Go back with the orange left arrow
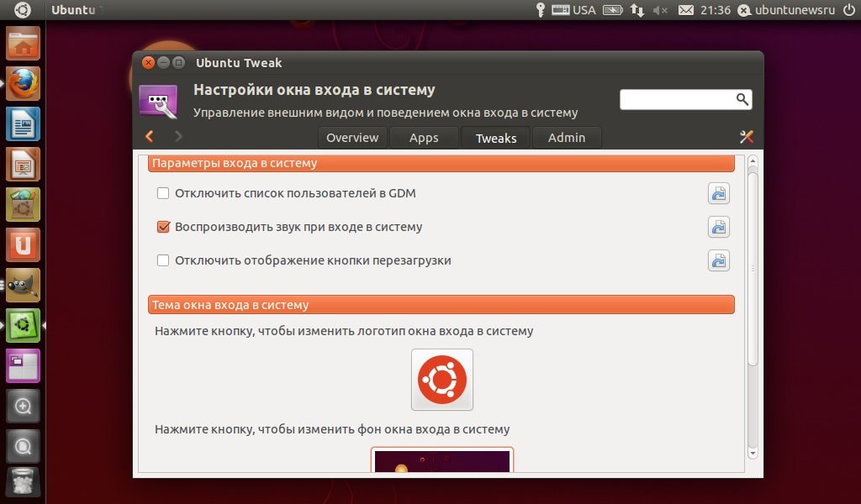This screenshot has height=504, width=861. (x=150, y=136)
